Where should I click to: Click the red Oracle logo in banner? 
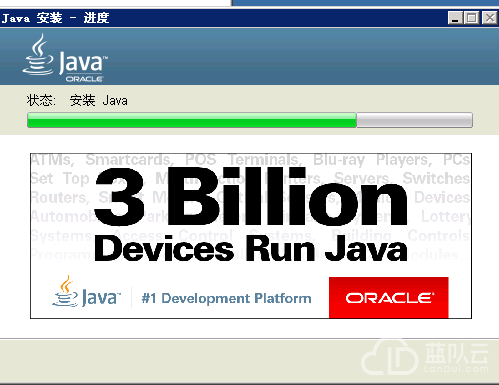coord(389,297)
